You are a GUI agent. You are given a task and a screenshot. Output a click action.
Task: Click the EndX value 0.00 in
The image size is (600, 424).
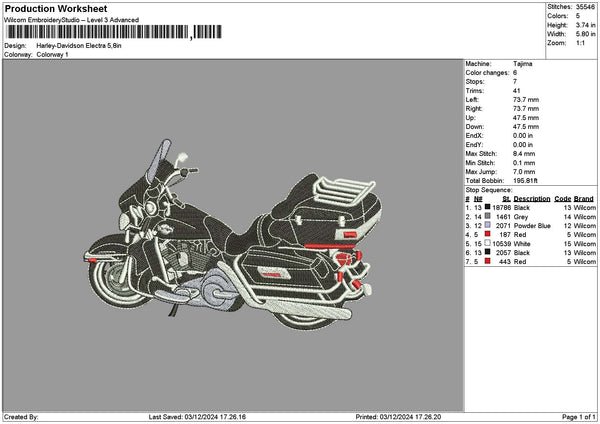click(x=523, y=135)
